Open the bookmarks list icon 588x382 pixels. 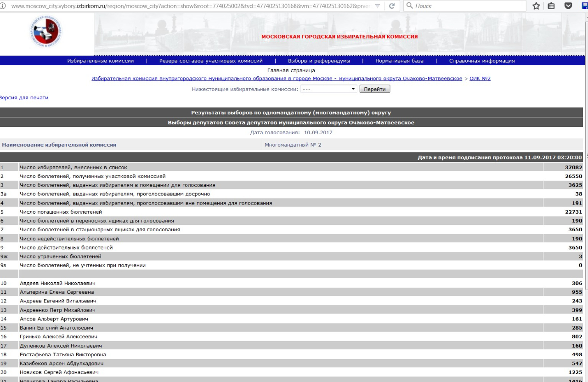[551, 6]
